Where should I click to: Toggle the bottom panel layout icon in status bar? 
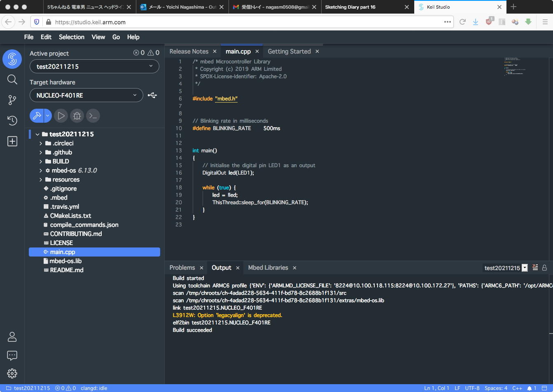(544, 388)
